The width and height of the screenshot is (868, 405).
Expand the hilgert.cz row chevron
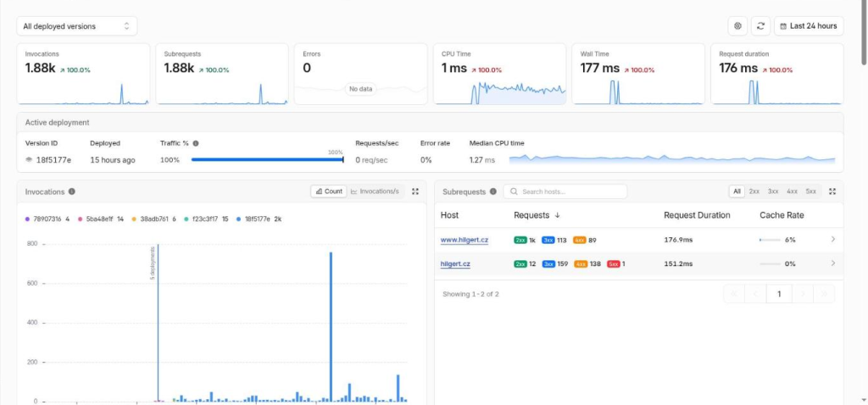pyautogui.click(x=833, y=264)
